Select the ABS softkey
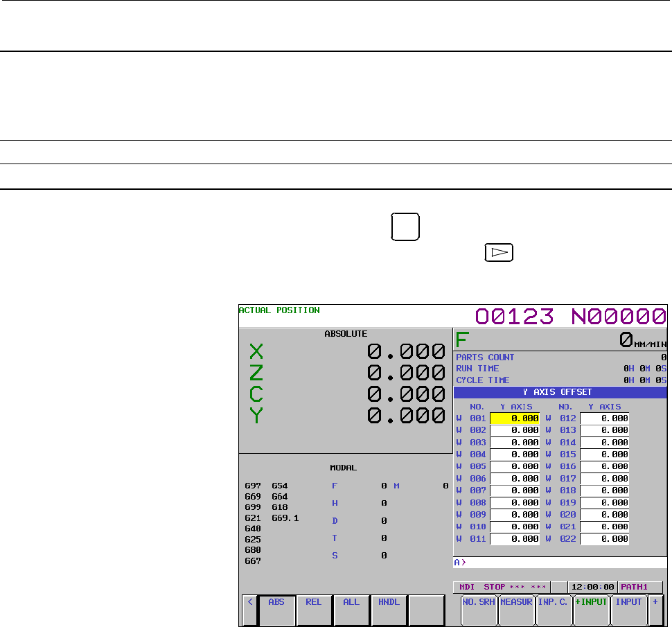The image size is (672, 627). click(276, 610)
